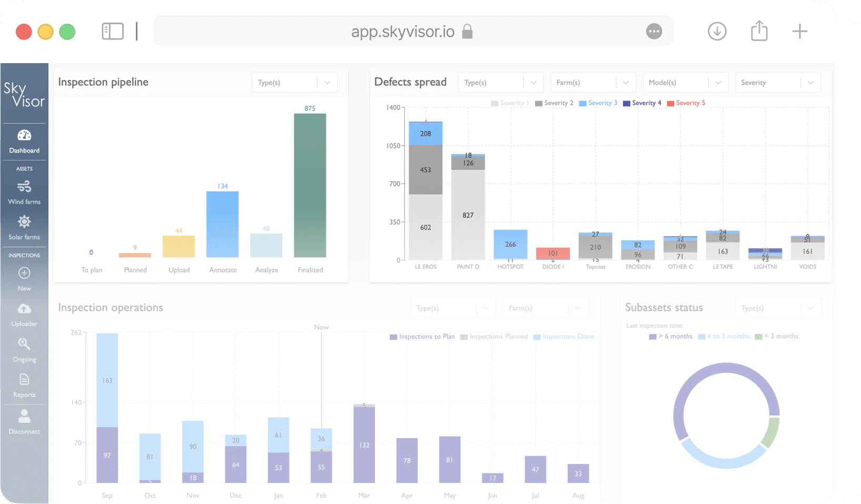Open the Severity filter dropdown
The image size is (861, 504).
[x=777, y=83]
